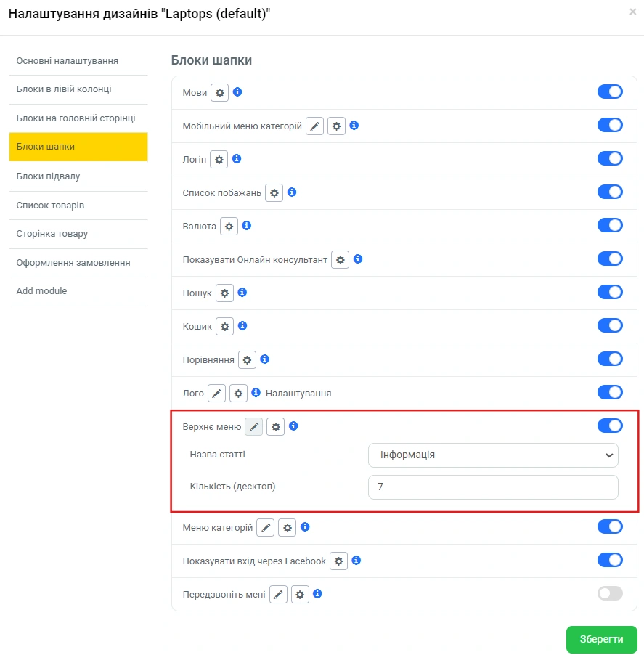
Task: Disable the Кошик toggle switch
Action: [x=610, y=325]
